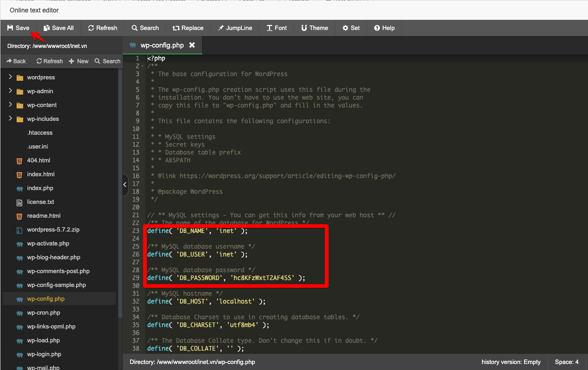Open the Help menu

(x=384, y=28)
